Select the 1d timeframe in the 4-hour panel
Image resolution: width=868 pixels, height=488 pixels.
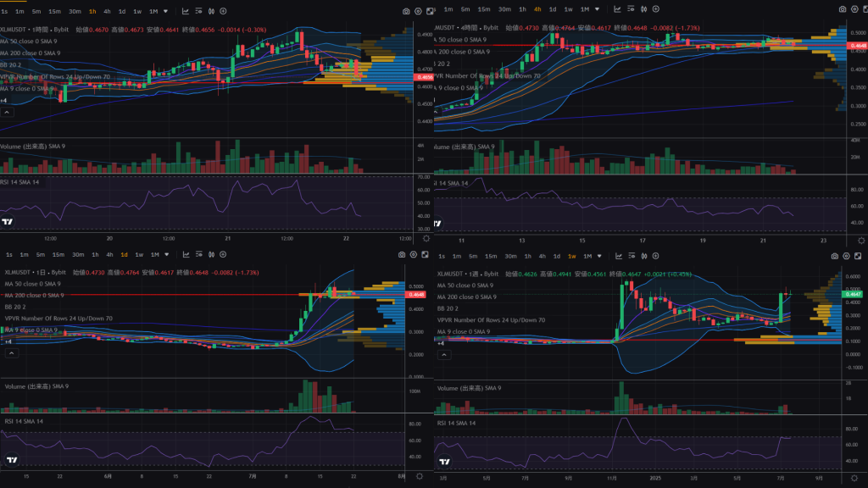[x=553, y=8]
